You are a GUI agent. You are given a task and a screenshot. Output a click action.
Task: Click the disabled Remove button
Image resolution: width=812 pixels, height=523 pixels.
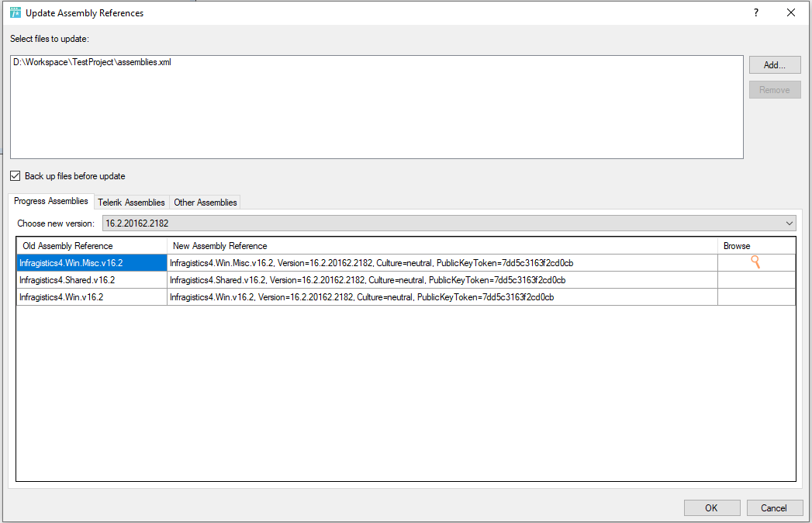pyautogui.click(x=775, y=90)
